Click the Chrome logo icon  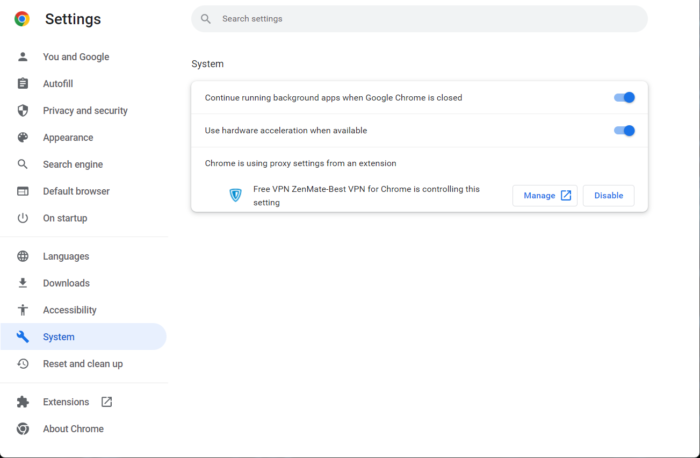pos(22,19)
